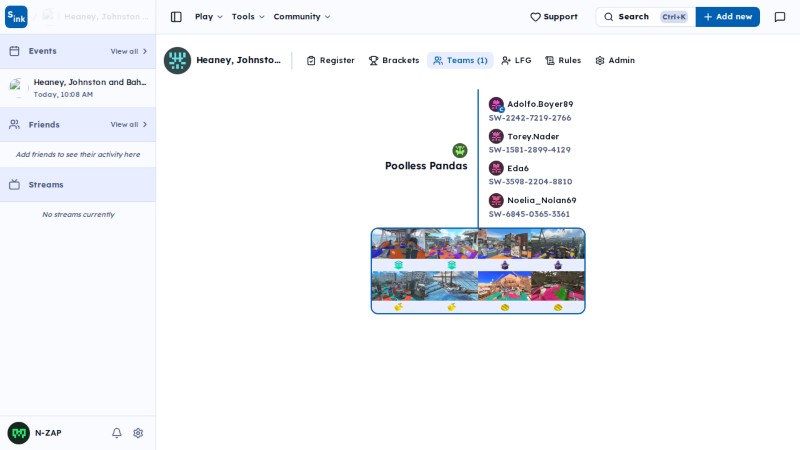Click the tournament logo avatar in the header
This screenshot has height=450, width=800.
[177, 60]
